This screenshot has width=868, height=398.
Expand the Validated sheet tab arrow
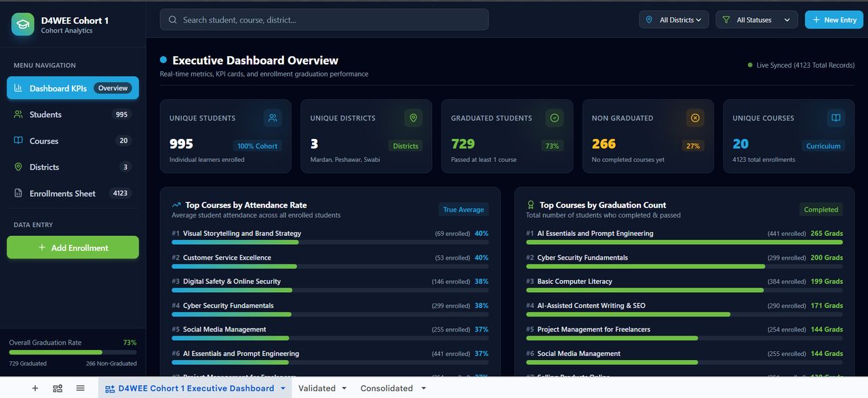[x=344, y=389]
